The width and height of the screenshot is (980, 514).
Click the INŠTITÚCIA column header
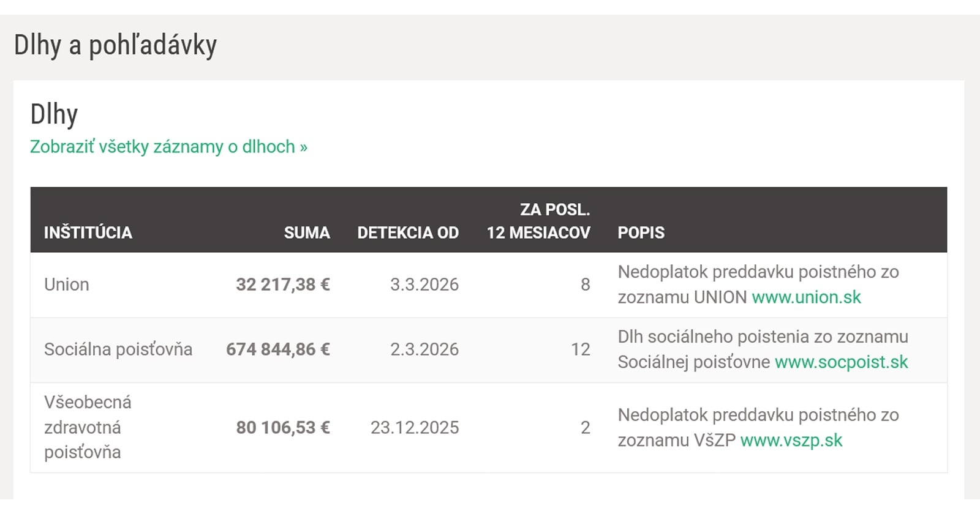point(88,233)
